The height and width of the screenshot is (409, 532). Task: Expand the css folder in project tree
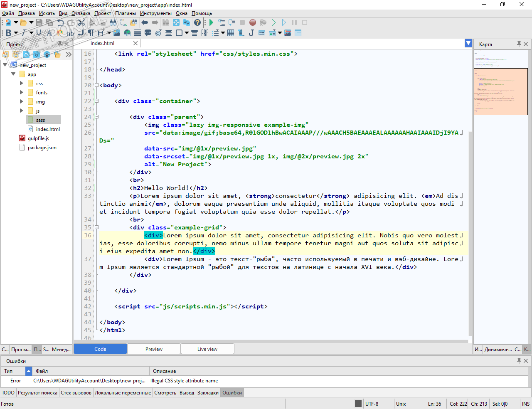click(x=22, y=84)
